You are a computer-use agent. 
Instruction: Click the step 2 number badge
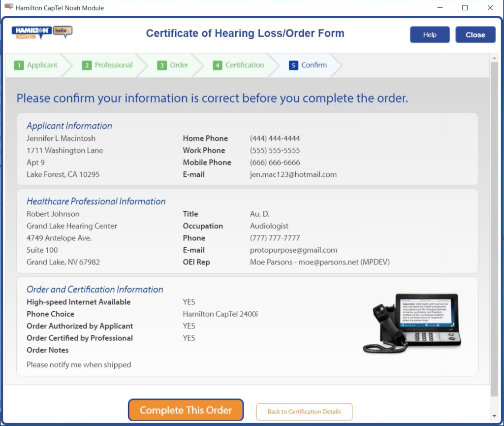pos(87,66)
